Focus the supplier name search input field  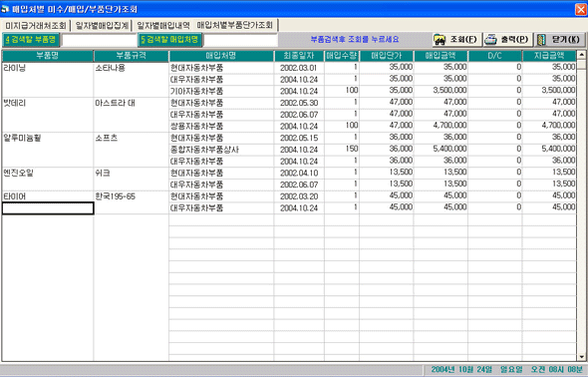click(240, 40)
